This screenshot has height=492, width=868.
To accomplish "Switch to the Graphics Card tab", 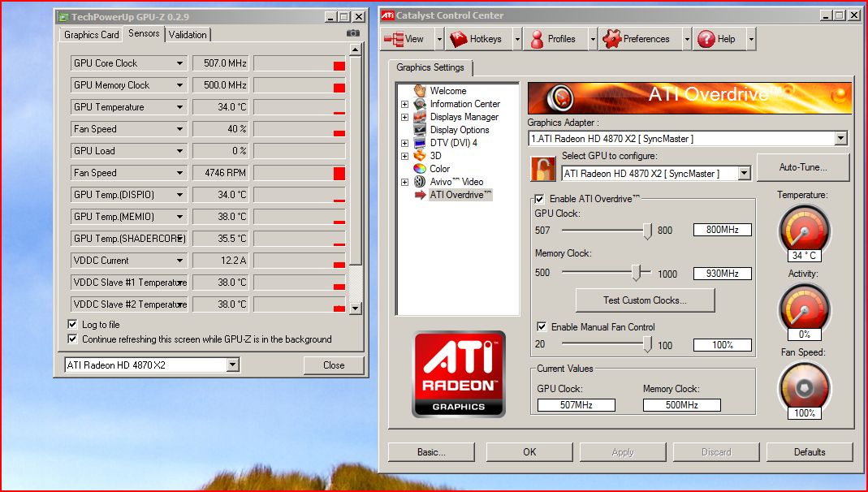I will (x=91, y=34).
